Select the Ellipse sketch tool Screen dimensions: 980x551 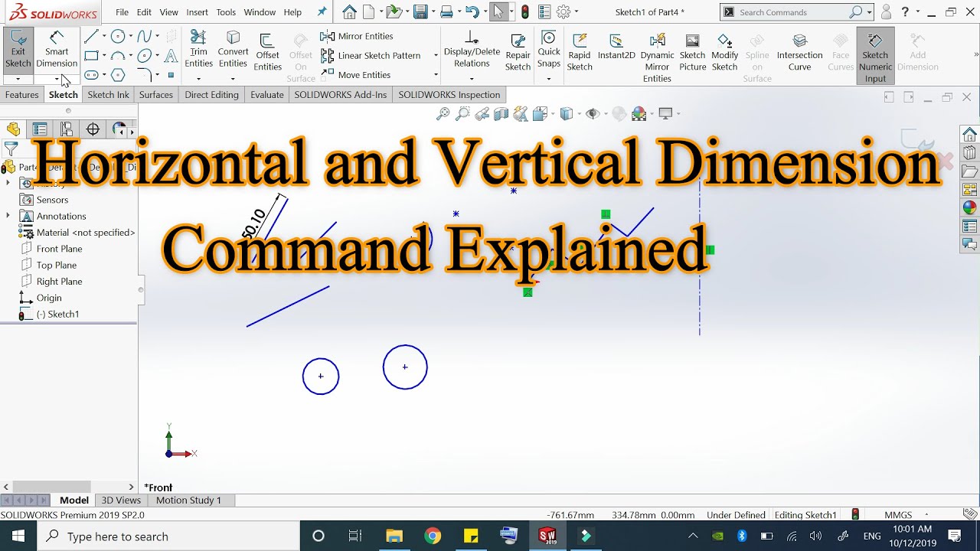click(144, 55)
